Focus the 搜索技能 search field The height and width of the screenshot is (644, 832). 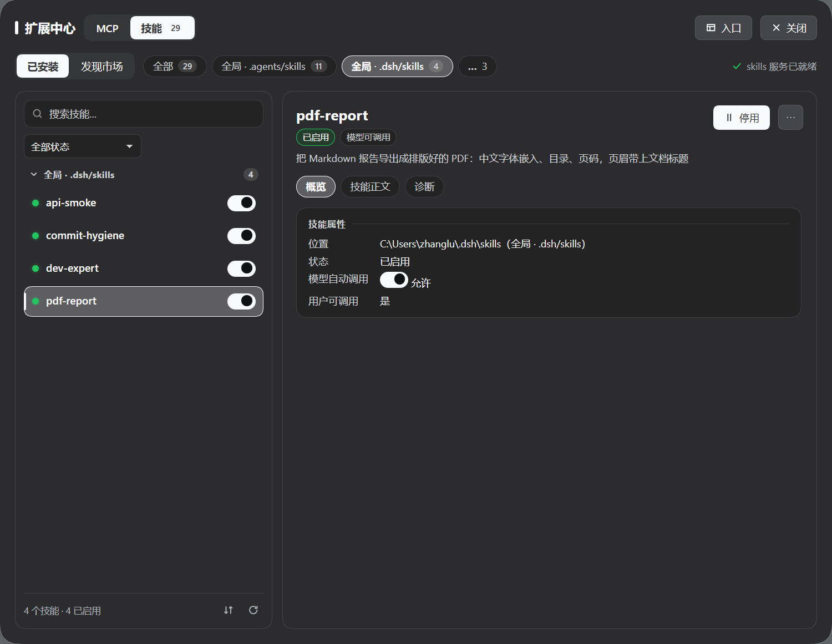coord(144,114)
